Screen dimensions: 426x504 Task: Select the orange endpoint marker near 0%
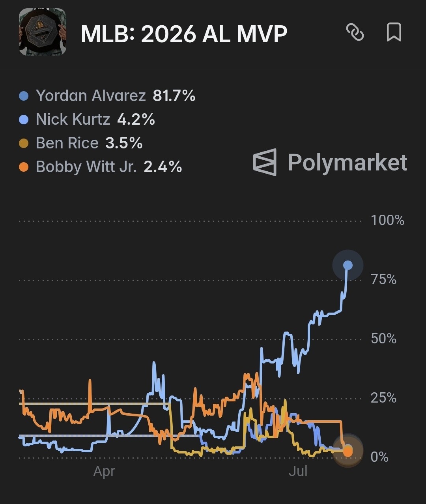348,452
